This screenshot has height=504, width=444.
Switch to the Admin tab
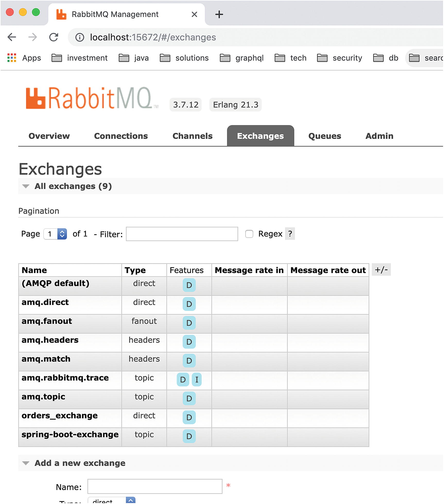click(x=379, y=136)
